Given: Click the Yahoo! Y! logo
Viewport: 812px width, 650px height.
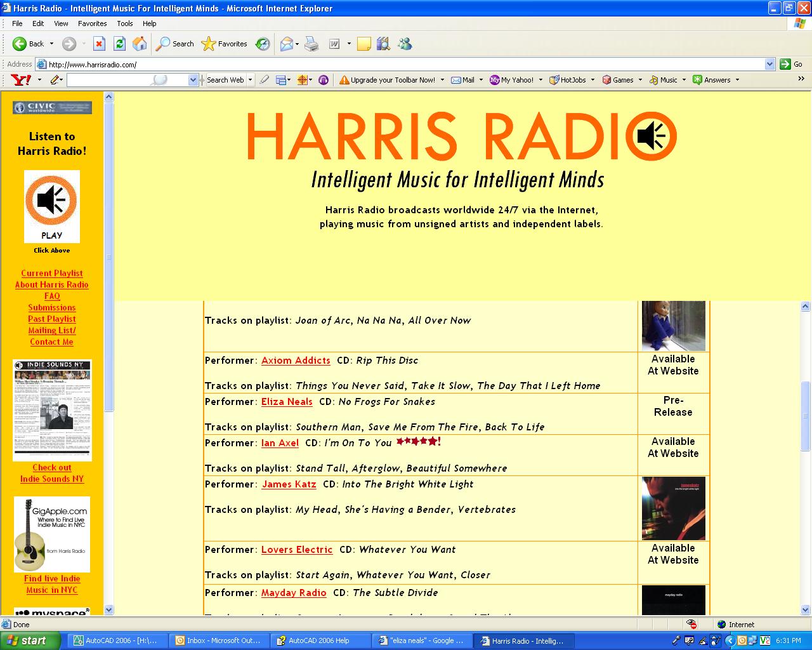Looking at the screenshot, I should coord(21,80).
